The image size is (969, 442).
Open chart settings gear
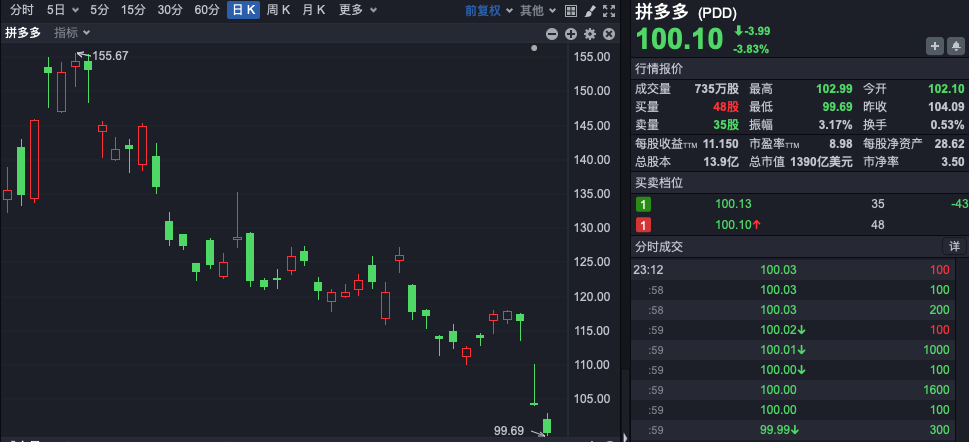coord(589,34)
